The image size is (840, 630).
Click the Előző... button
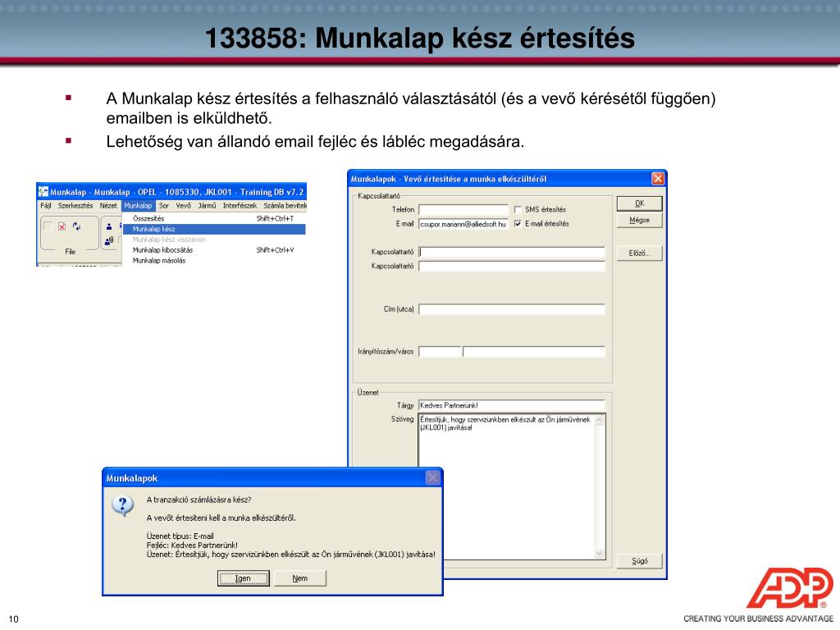640,253
